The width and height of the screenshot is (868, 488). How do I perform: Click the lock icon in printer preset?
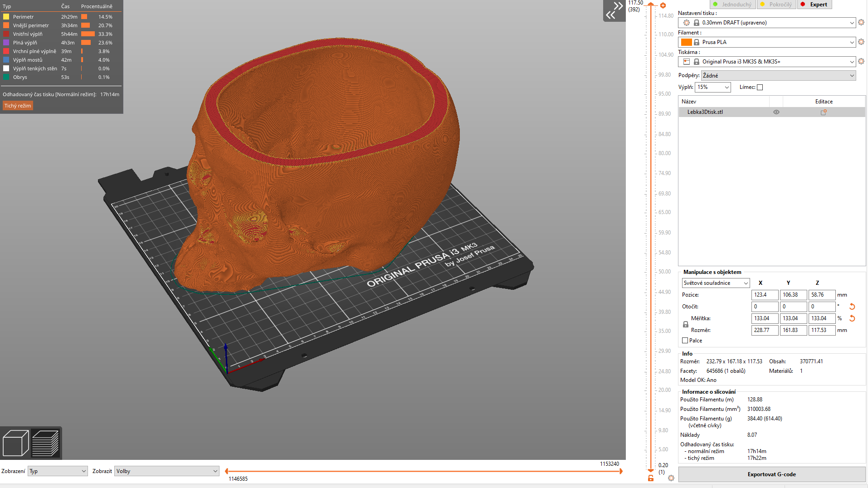click(x=697, y=62)
